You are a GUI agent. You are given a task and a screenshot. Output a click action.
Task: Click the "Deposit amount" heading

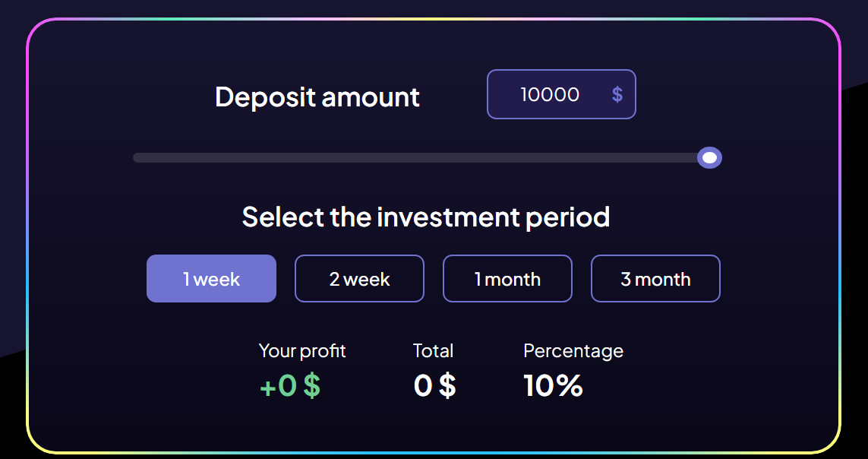click(x=317, y=97)
